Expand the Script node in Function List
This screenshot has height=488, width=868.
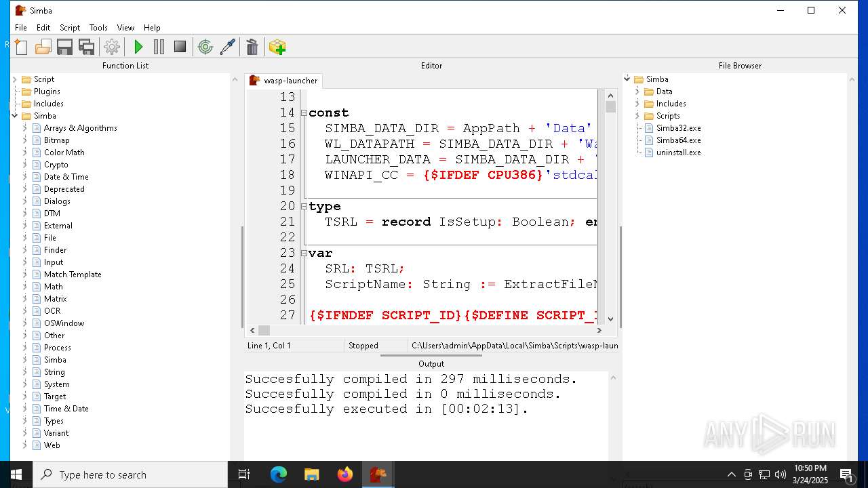pyautogui.click(x=15, y=79)
